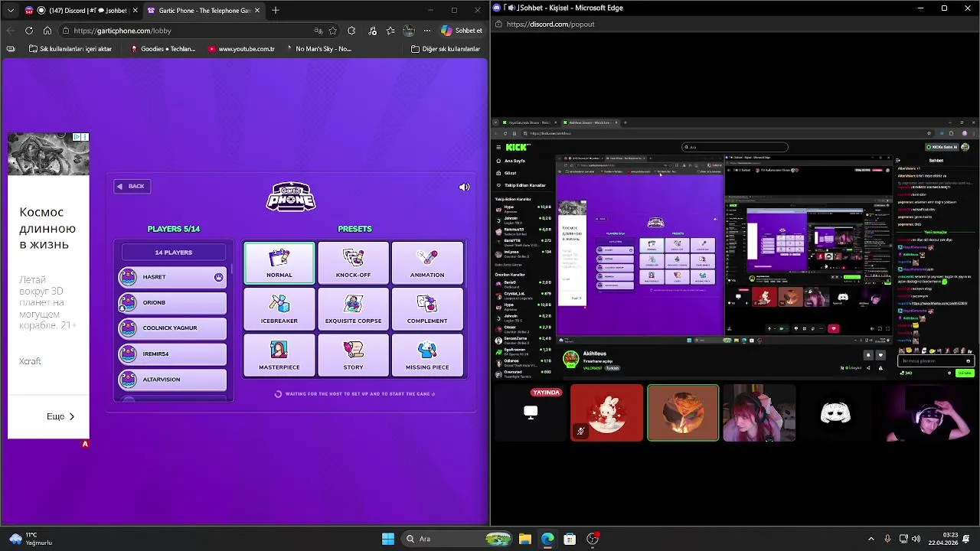Click COOLNICK YAGMUR's avatar icon

(128, 328)
